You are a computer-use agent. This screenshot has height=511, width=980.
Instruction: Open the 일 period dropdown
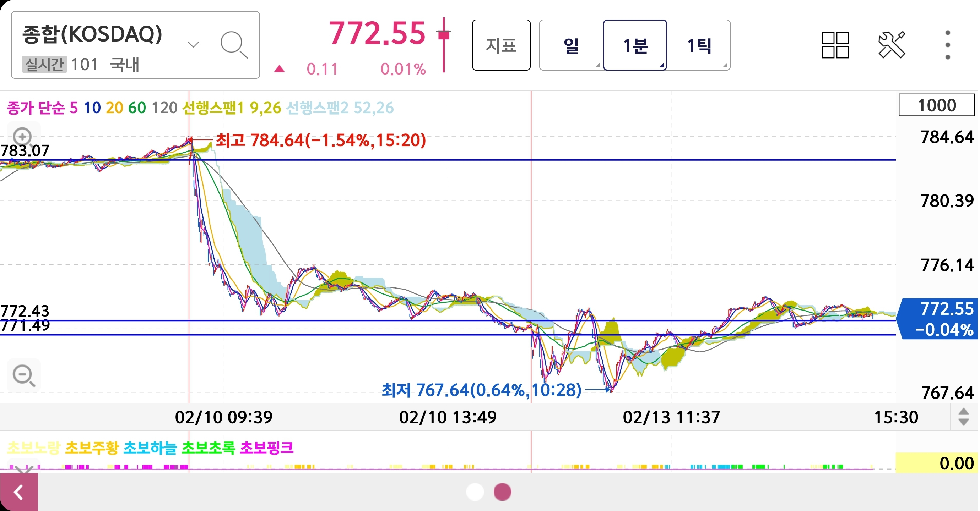click(x=571, y=45)
